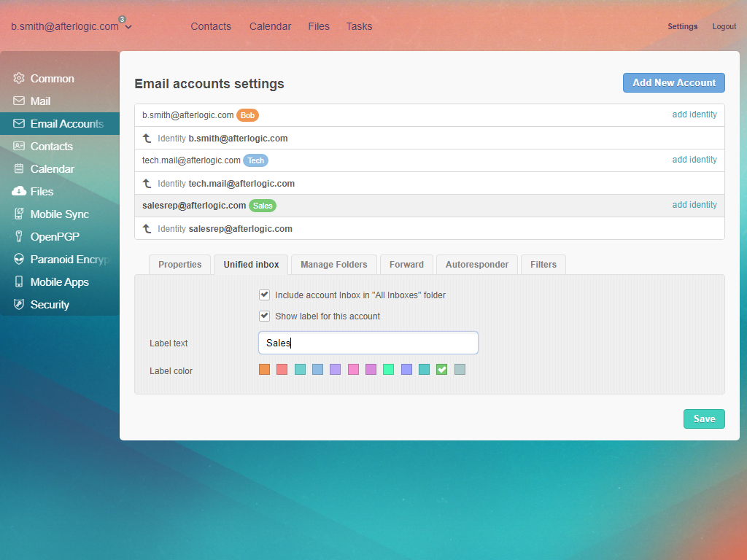
Task: Click the Mail envelope icon in sidebar
Action: pyautogui.click(x=19, y=101)
